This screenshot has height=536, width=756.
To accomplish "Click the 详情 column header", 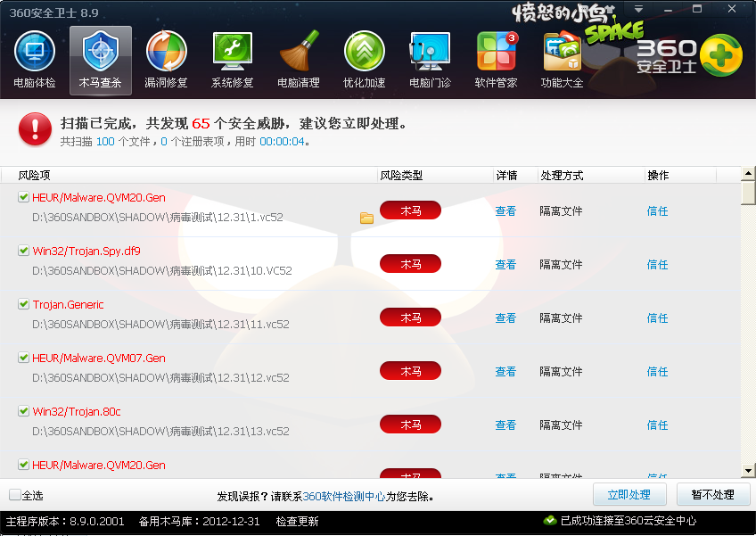I will coord(515,175).
